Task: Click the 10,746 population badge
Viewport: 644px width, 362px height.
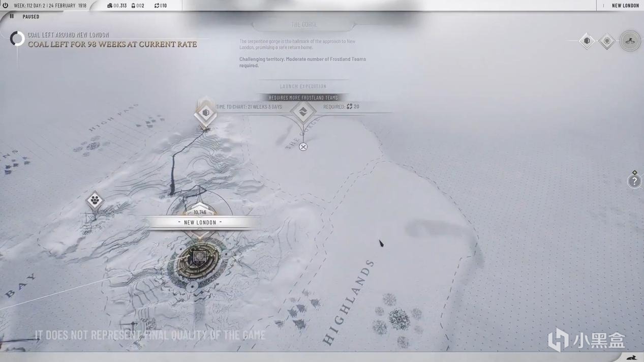Action: click(x=200, y=212)
